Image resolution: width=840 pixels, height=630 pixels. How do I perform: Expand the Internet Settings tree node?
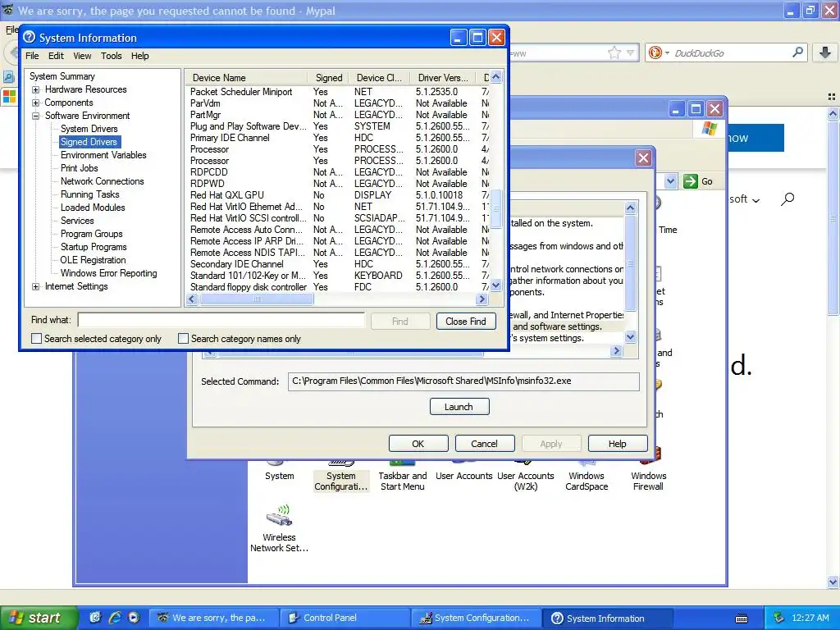point(36,286)
